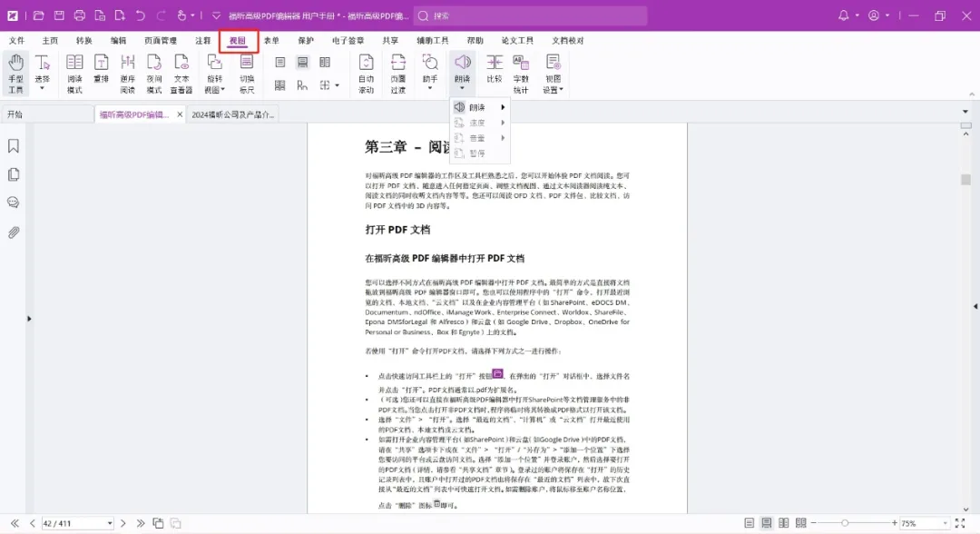Open the Text Viewer (文本查看器)
Screen dimensions: 980x534
(x=181, y=74)
